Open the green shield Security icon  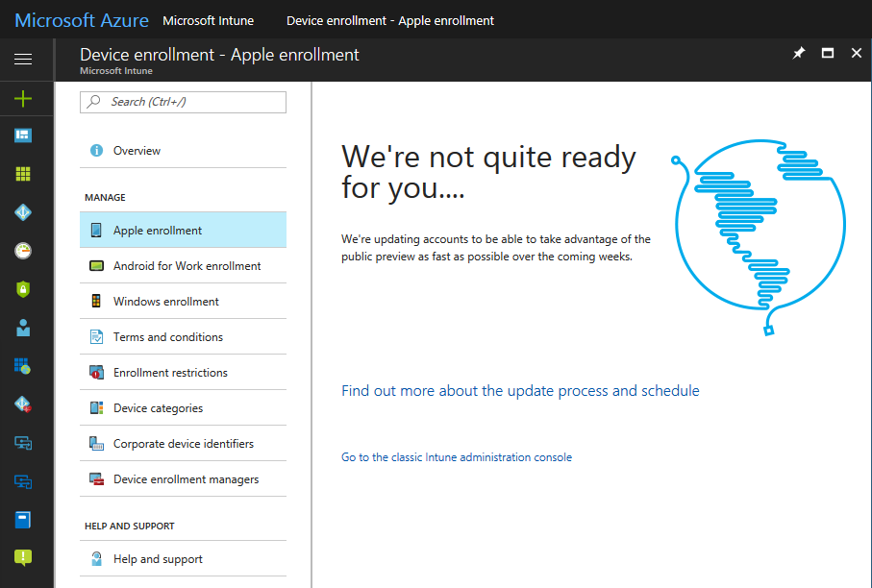click(x=23, y=289)
